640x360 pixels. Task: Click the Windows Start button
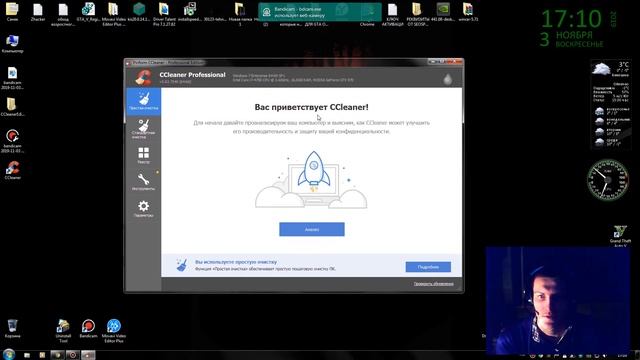point(9,354)
